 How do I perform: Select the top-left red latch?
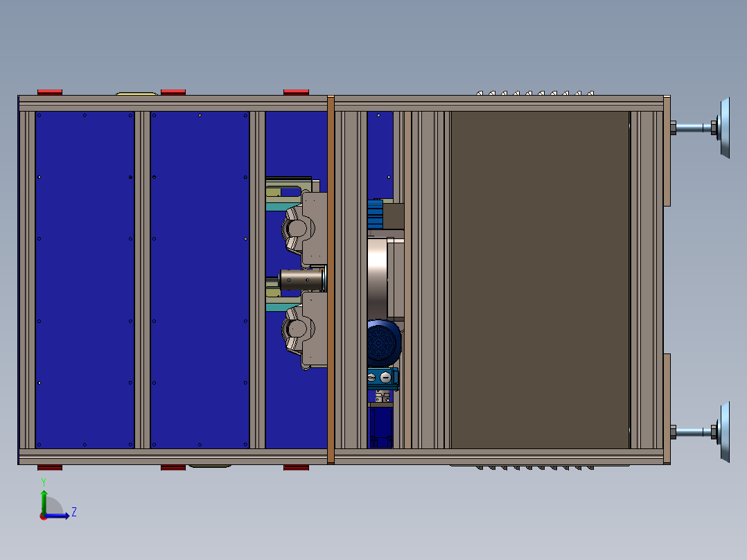pos(50,92)
